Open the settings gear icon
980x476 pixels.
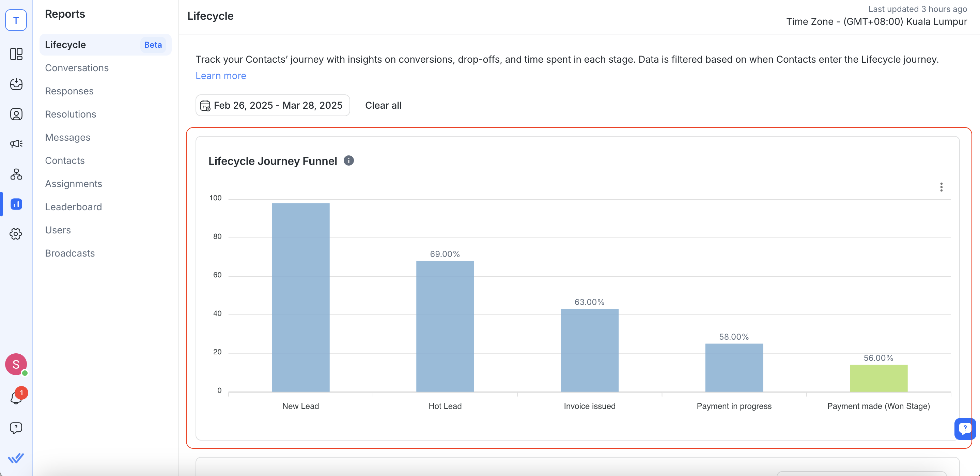(x=16, y=234)
